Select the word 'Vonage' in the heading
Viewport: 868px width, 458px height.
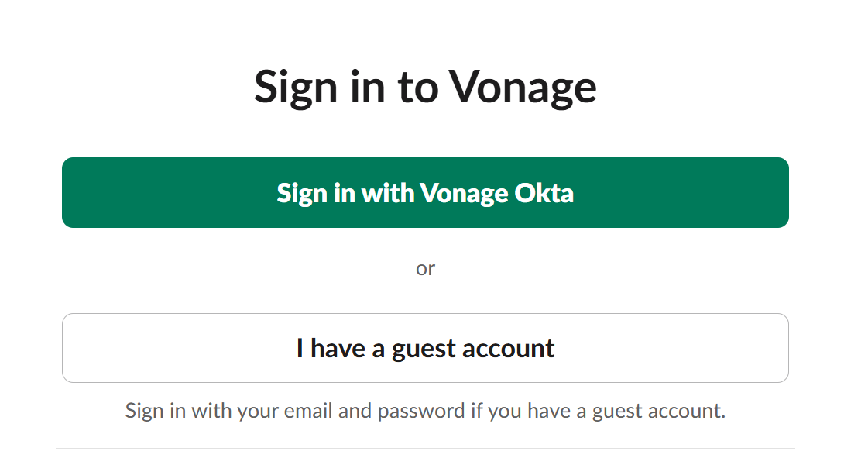521,86
